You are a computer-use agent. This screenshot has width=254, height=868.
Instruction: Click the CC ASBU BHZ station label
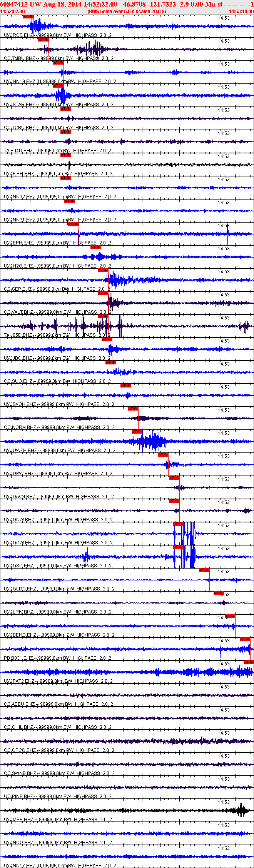[x=19, y=704]
